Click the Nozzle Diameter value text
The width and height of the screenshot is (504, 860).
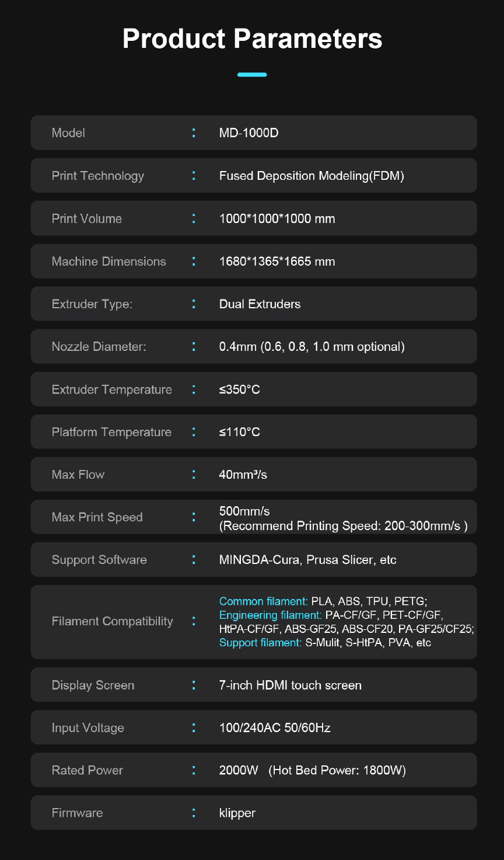(311, 347)
